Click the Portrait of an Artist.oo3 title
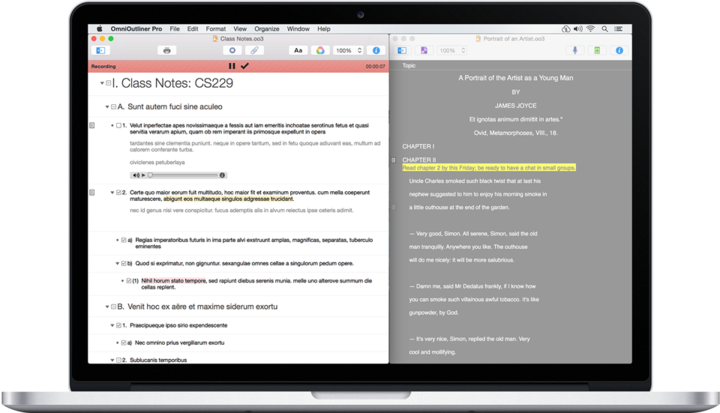This screenshot has height=413, width=720. (x=514, y=39)
